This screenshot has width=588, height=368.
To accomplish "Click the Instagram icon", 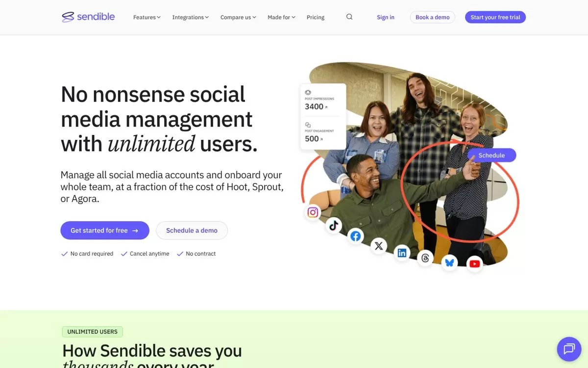I will click(313, 212).
